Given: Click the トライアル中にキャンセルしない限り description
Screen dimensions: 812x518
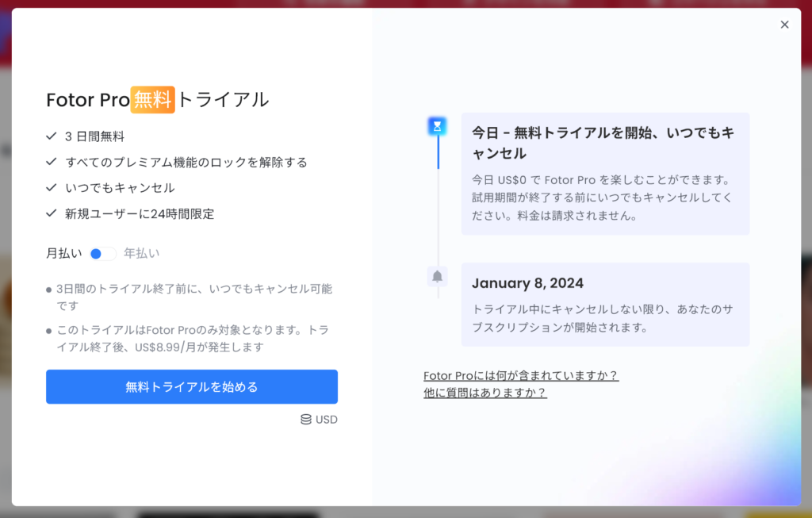Looking at the screenshot, I should (x=603, y=318).
